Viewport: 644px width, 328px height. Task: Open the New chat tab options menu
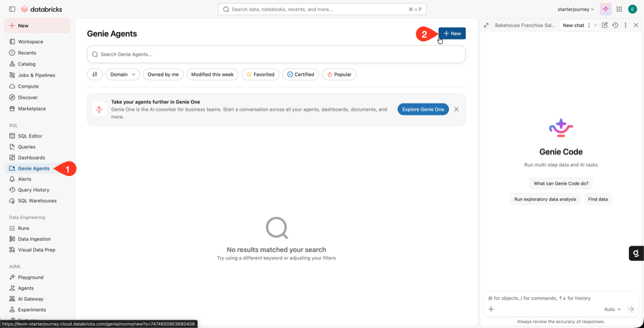click(x=589, y=26)
